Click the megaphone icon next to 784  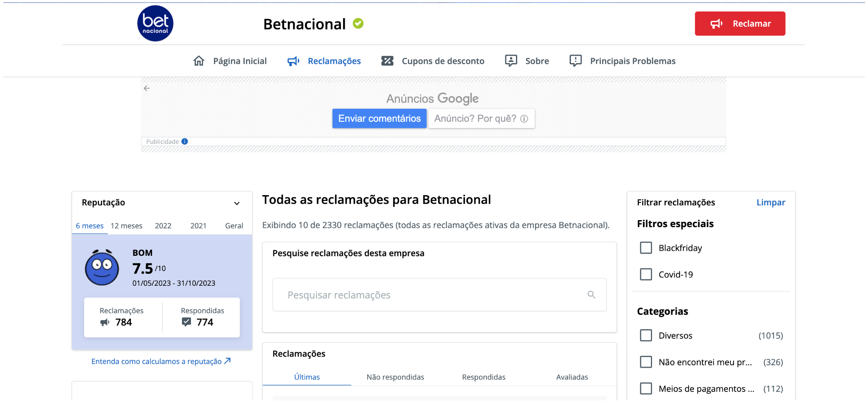pos(105,322)
